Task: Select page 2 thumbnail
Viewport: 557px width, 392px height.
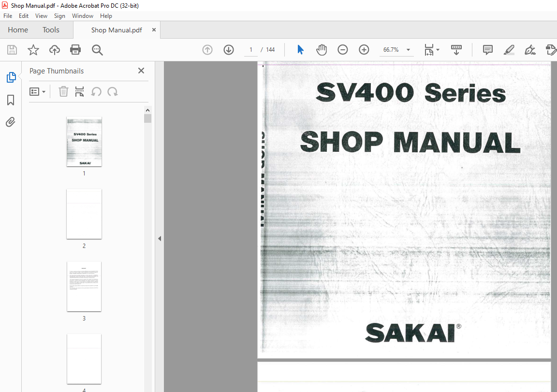Action: click(84, 214)
